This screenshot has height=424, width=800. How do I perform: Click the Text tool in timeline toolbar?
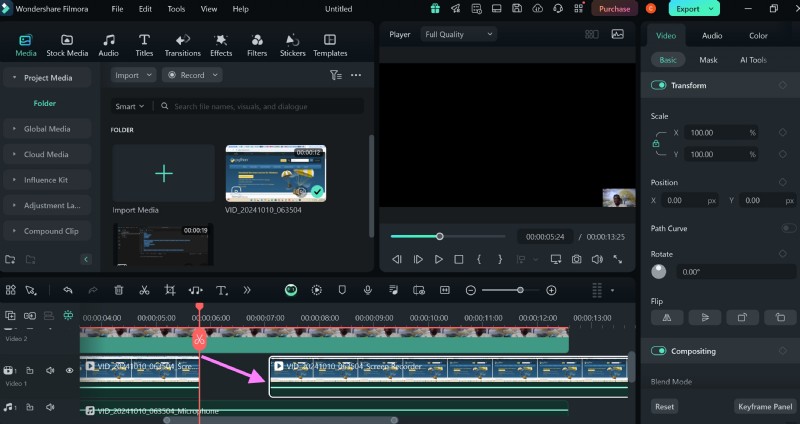(221, 290)
